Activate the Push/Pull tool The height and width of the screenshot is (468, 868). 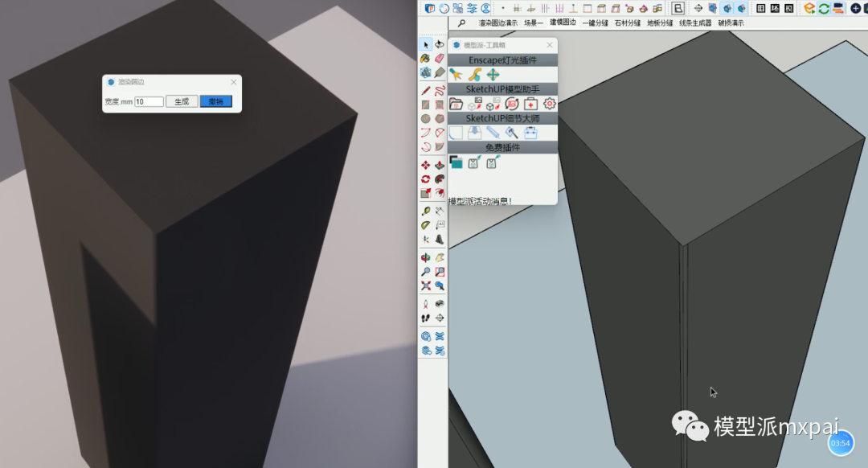[x=440, y=165]
